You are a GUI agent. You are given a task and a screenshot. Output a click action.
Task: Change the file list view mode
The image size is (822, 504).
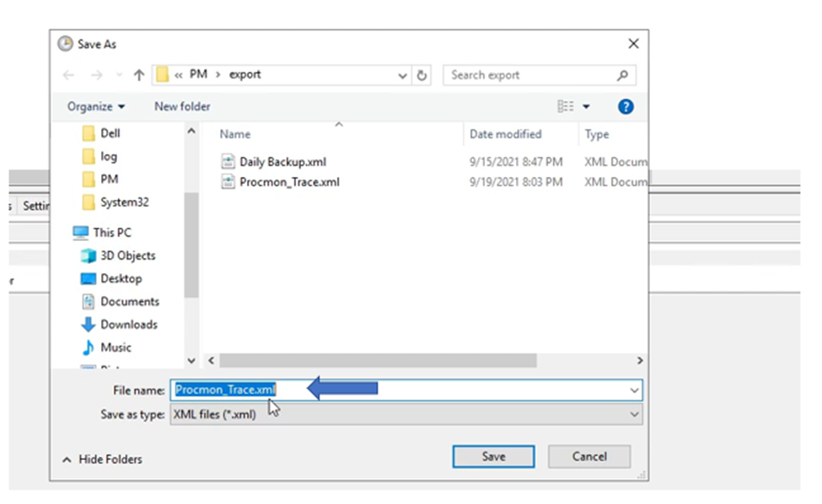point(567,106)
